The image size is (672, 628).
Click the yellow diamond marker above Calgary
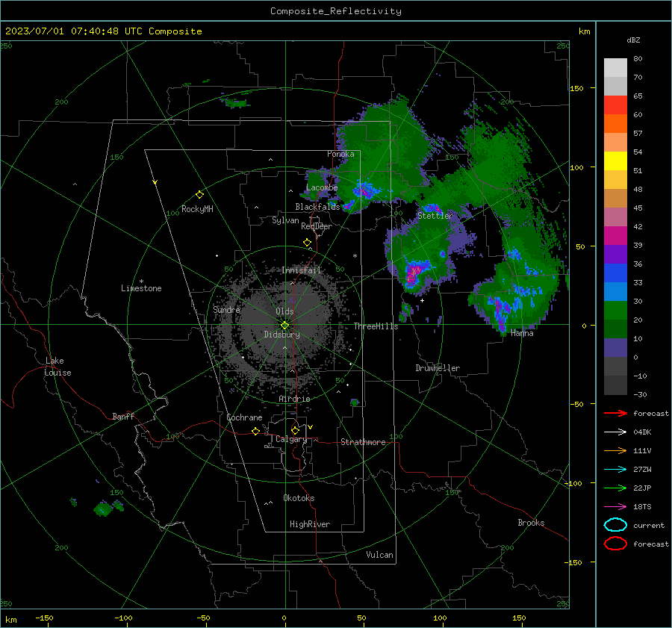click(295, 430)
